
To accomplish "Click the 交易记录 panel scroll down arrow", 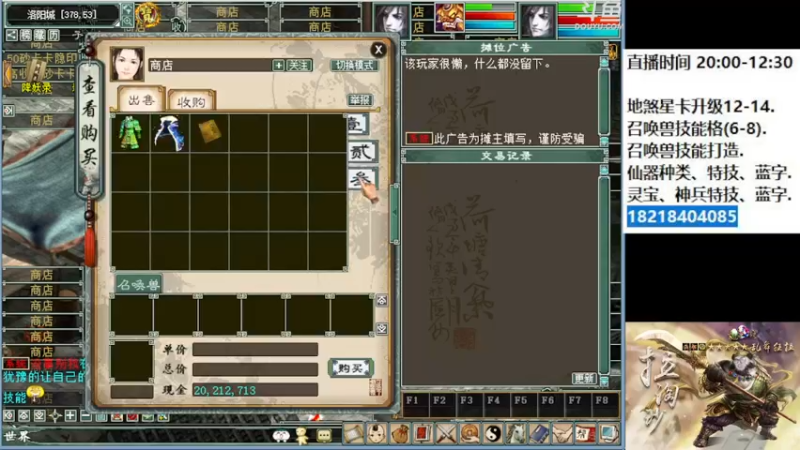I will (604, 381).
